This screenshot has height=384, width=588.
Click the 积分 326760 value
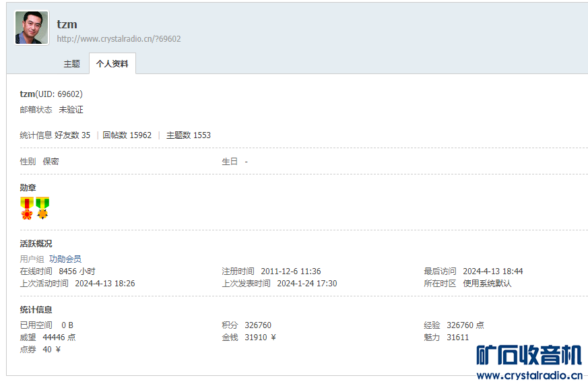[x=258, y=325]
